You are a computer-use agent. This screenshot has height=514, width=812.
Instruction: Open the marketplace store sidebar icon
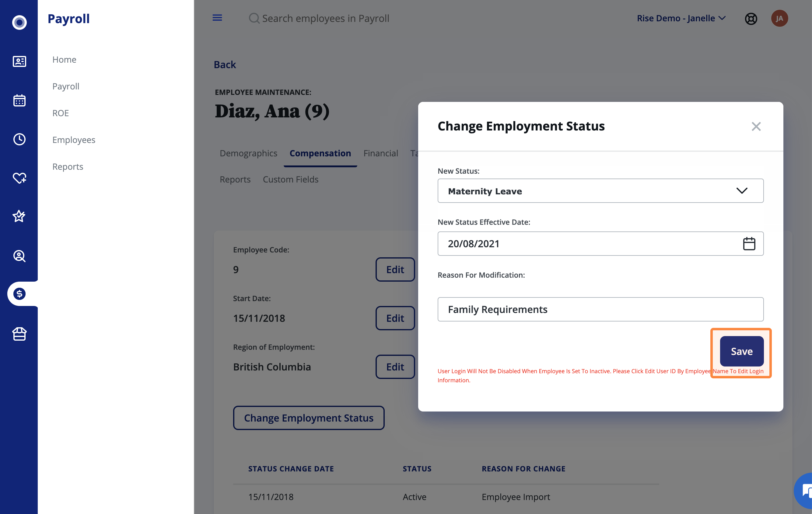[x=19, y=334]
